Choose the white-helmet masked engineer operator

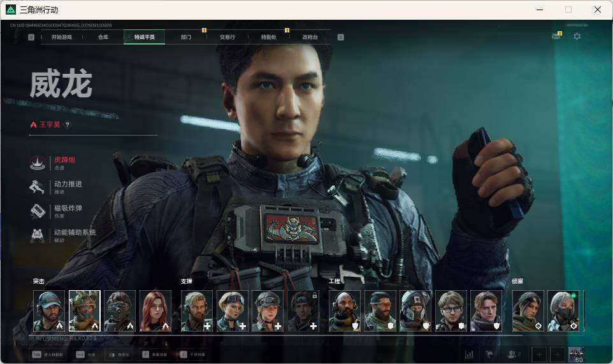click(x=415, y=311)
